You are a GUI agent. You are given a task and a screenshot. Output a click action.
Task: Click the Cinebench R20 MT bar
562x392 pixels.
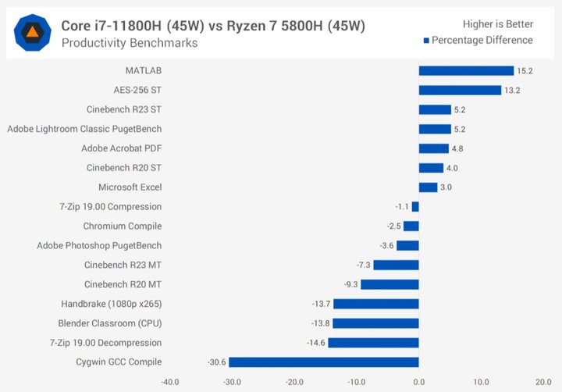390,285
